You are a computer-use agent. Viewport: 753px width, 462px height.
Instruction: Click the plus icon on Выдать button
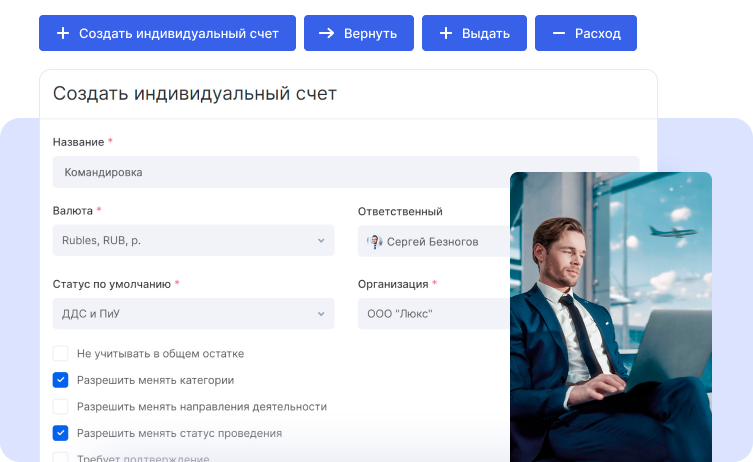pyautogui.click(x=446, y=33)
